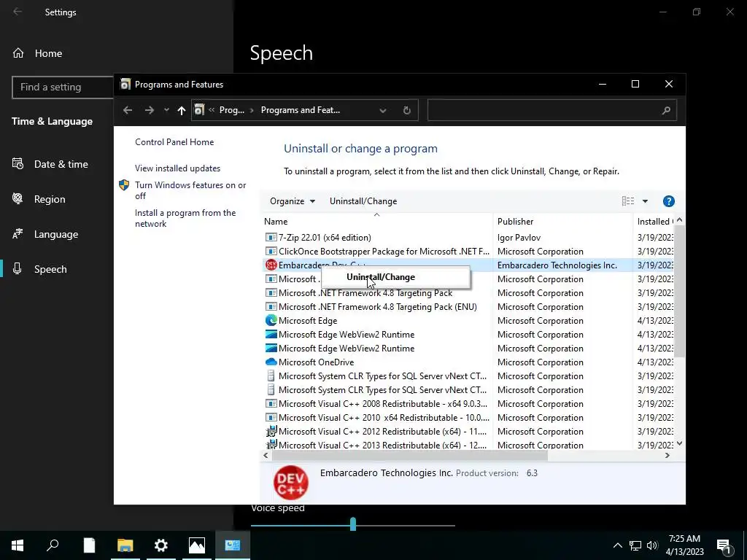Open Language settings page
The height and width of the screenshot is (560, 747).
57,234
